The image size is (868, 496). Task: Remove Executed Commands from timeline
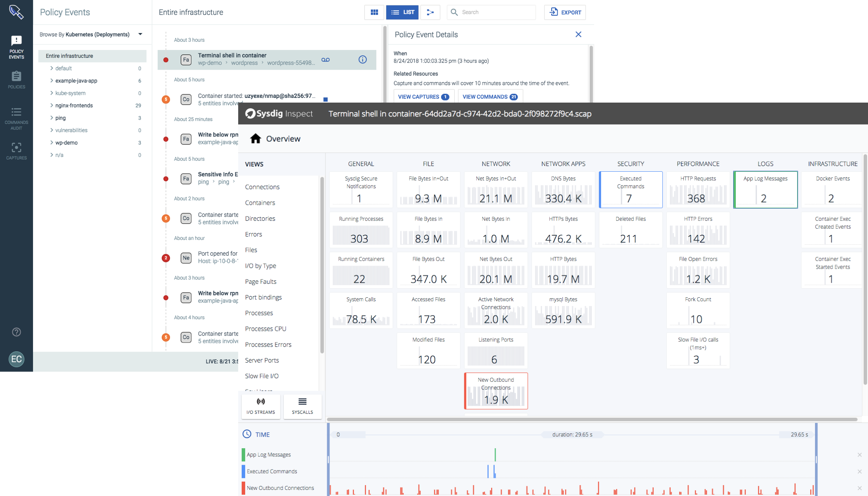tap(859, 471)
